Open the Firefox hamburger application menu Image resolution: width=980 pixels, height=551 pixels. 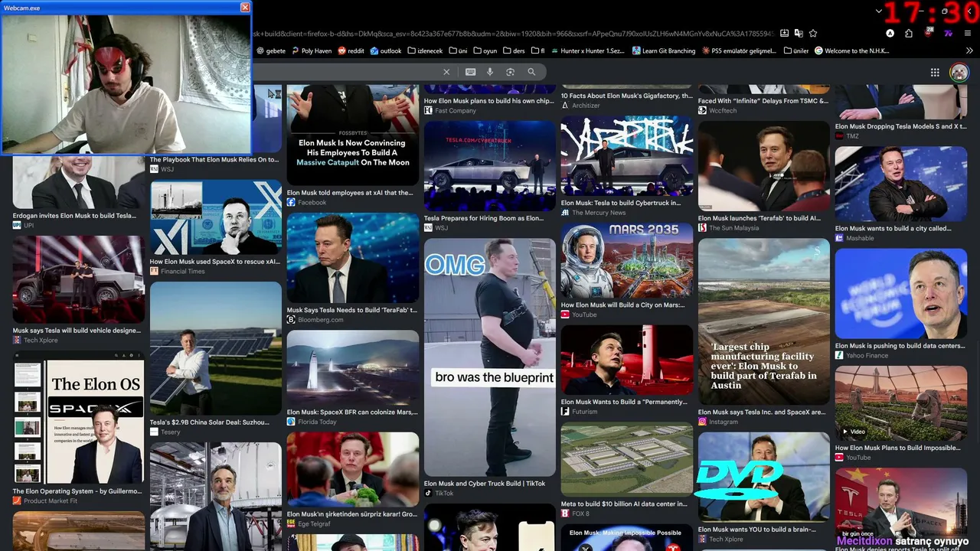968,34
